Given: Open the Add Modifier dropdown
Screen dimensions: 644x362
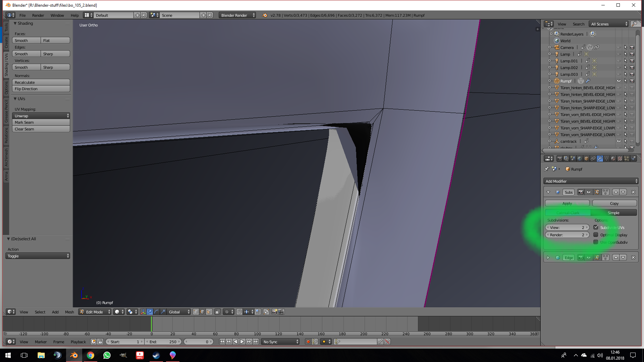Looking at the screenshot, I should [590, 181].
